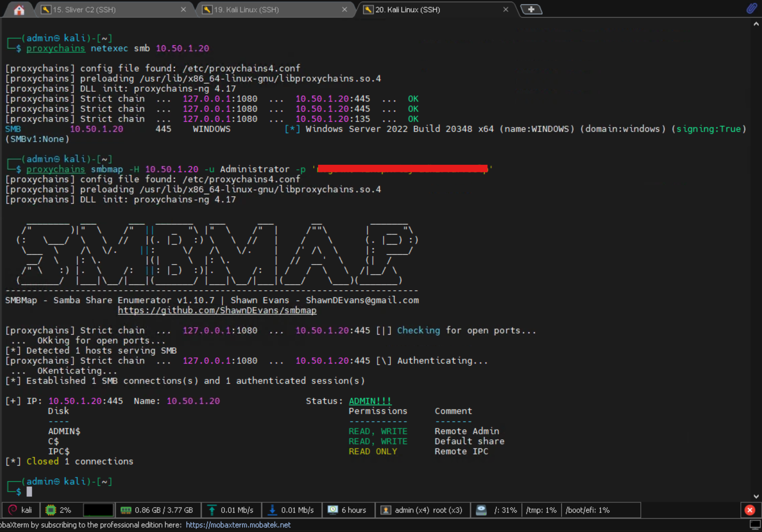Viewport: 762px width, 532px height.
Task: Close the 20. Kali Linux (SSH) tab
Action: click(505, 9)
